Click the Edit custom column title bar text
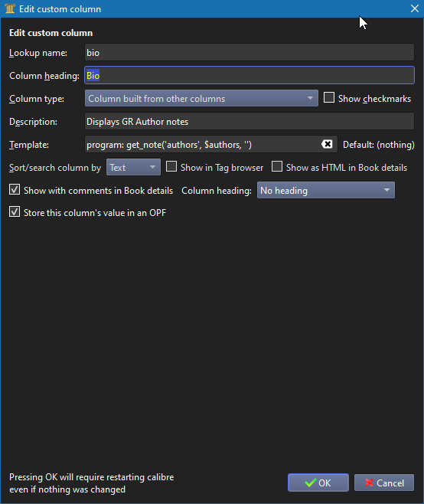Image resolution: width=424 pixels, height=504 pixels. pos(60,9)
